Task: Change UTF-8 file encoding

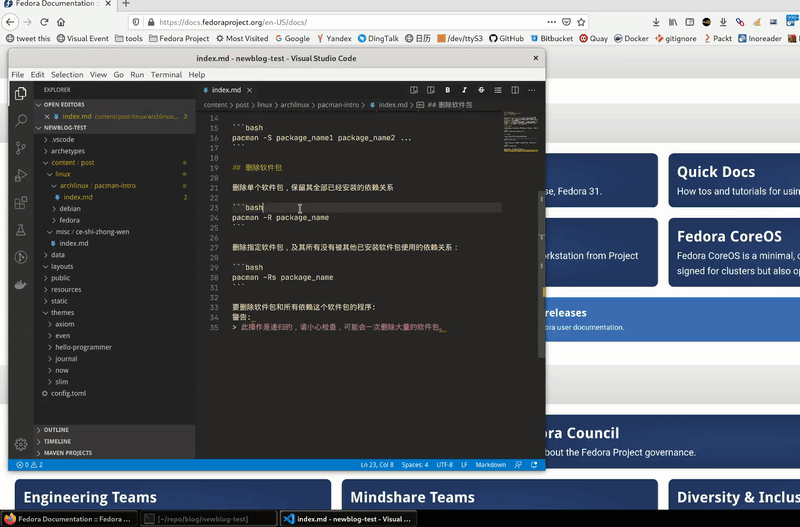Action: (x=444, y=465)
